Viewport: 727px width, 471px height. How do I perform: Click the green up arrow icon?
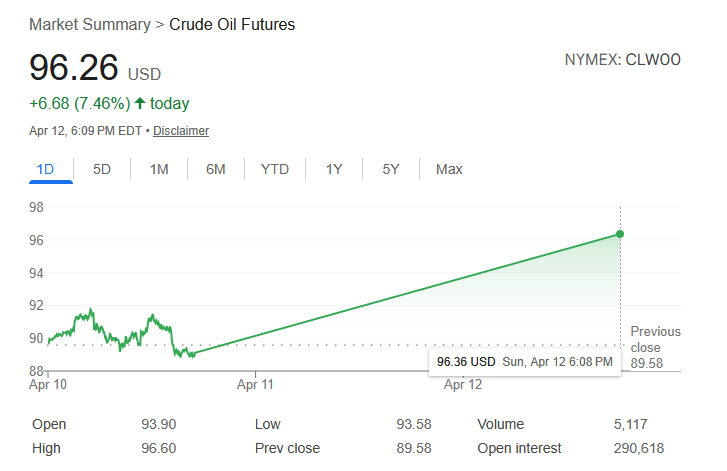(x=140, y=103)
